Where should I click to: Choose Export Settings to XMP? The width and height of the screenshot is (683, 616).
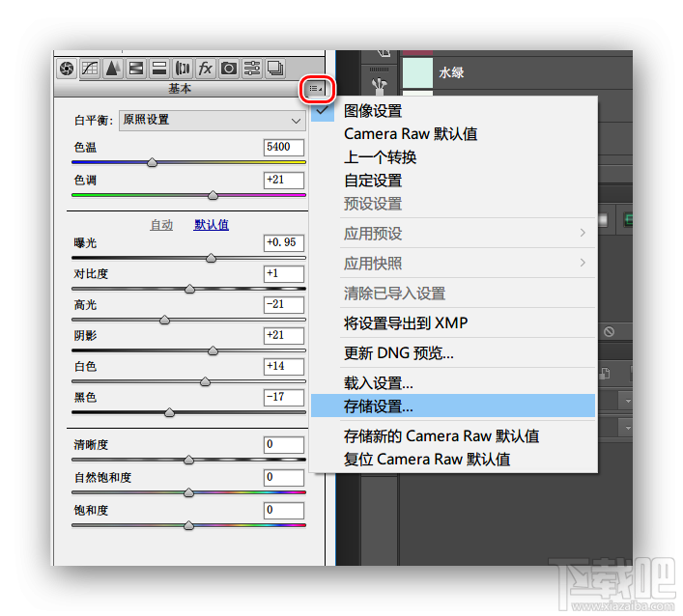pyautogui.click(x=453, y=323)
